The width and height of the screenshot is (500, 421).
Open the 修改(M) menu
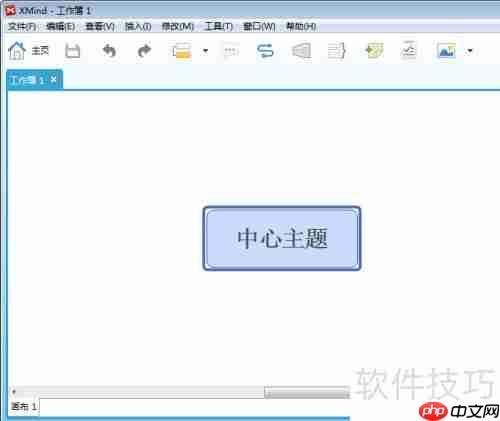pyautogui.click(x=178, y=26)
